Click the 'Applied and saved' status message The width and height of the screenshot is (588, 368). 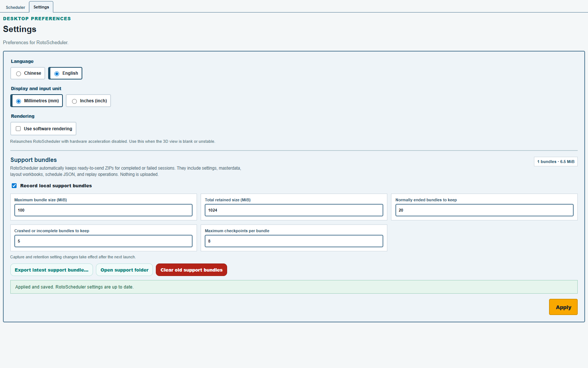[294, 287]
